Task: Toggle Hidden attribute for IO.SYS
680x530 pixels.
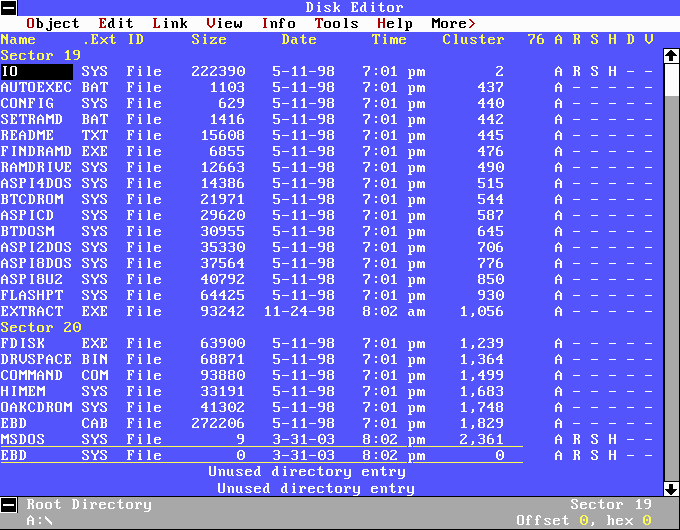Action: [612, 72]
